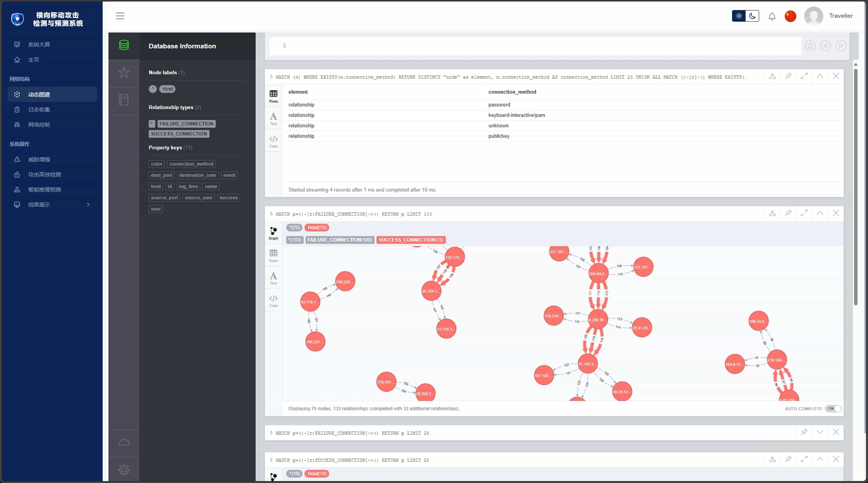Export the connection_method result frame
This screenshot has height=483, width=868.
[772, 76]
